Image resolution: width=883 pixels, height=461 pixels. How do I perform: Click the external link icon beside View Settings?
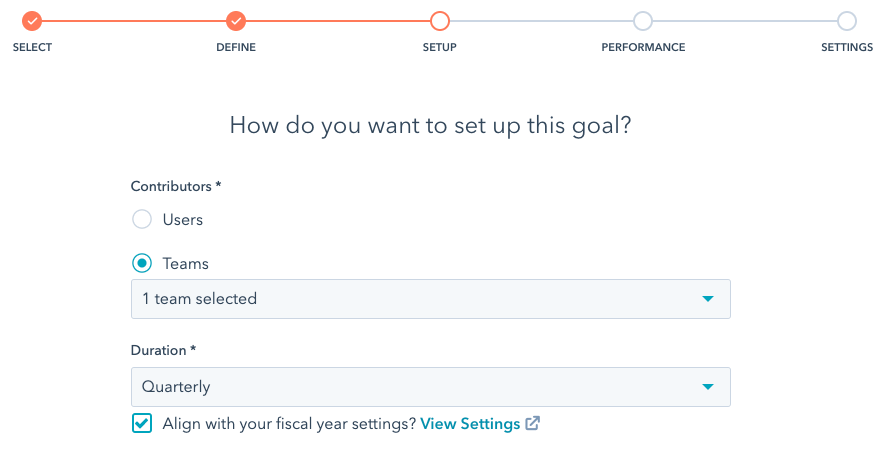[x=533, y=423]
